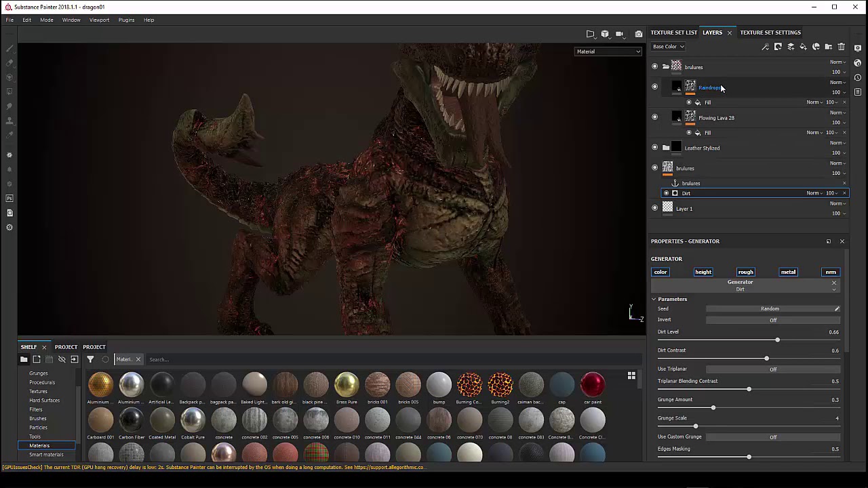This screenshot has height=488, width=868.
Task: Toggle visibility of Dirt generator effect
Action: click(666, 193)
